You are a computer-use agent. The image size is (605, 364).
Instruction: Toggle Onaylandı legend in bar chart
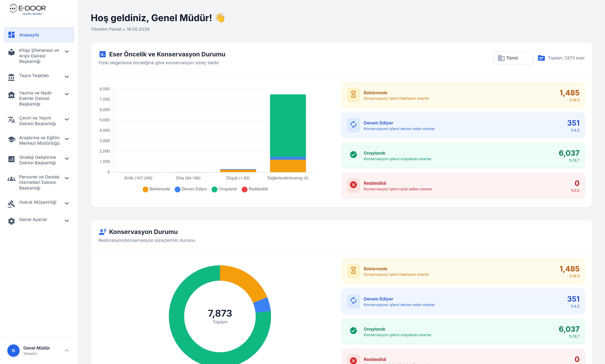click(x=224, y=189)
